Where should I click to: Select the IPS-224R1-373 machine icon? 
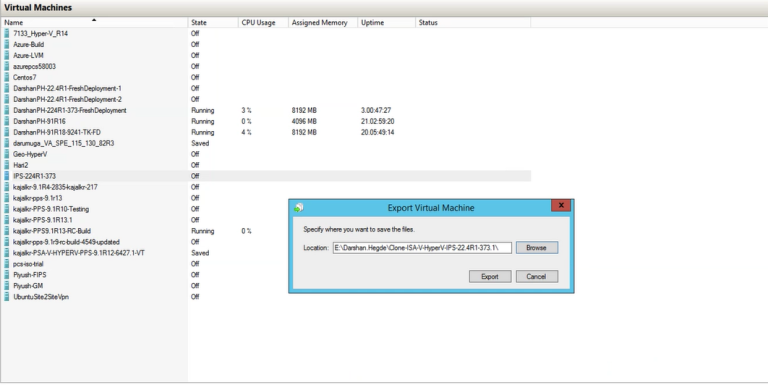click(x=6, y=176)
